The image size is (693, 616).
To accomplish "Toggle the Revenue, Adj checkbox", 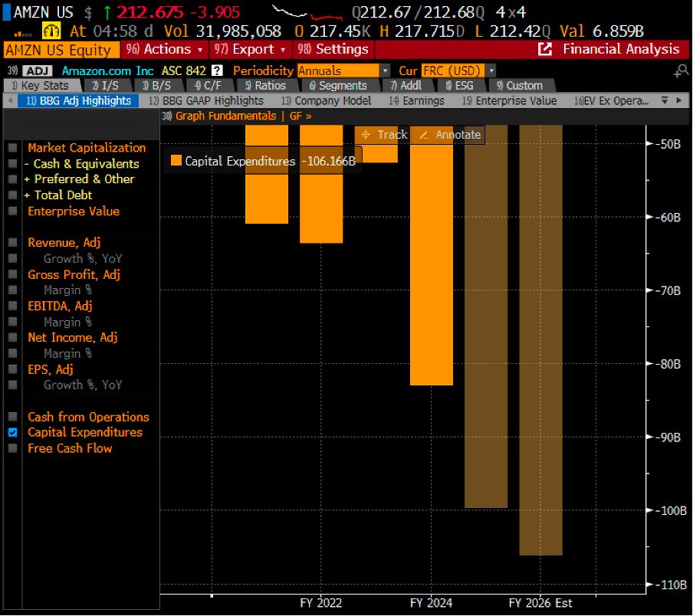I will pyautogui.click(x=13, y=242).
